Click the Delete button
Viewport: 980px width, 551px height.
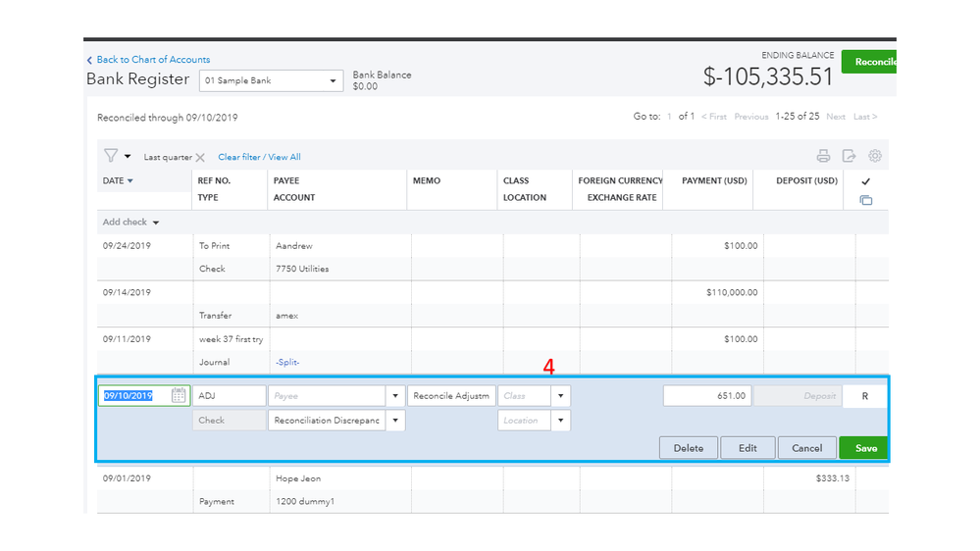click(688, 448)
